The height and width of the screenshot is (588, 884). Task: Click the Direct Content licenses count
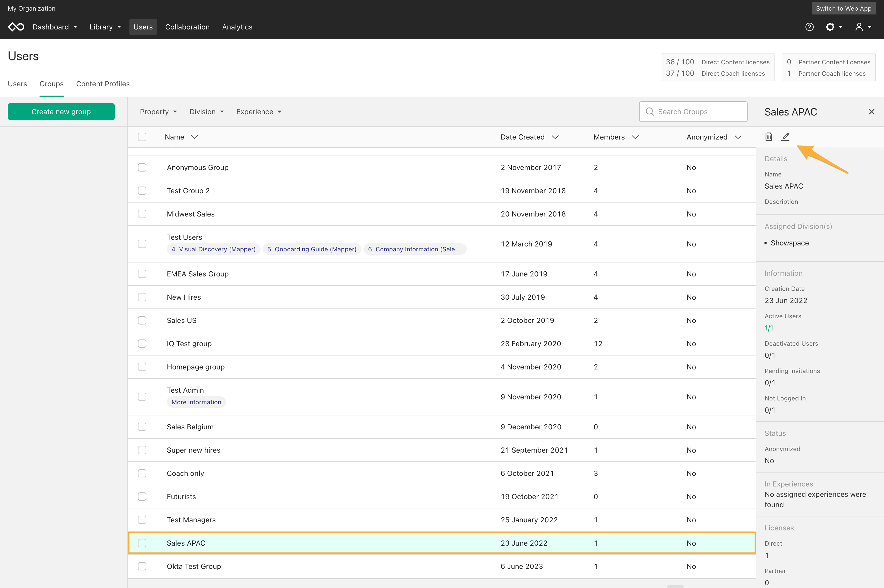(x=680, y=62)
